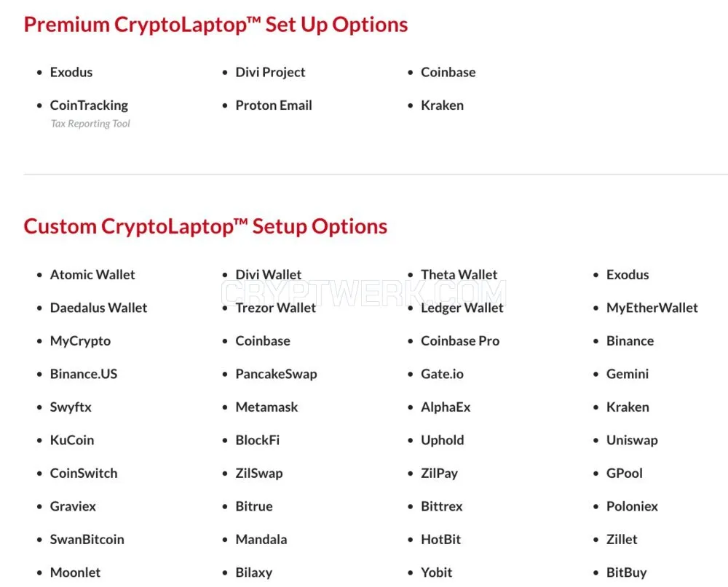
Task: Click the Tax Reporting Tool caption
Action: [90, 124]
